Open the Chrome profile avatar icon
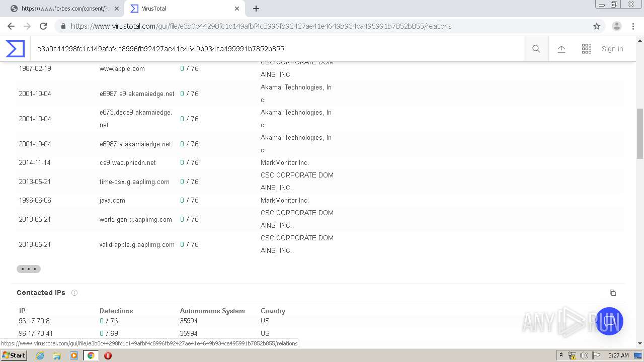Image resolution: width=644 pixels, height=362 pixels. click(617, 26)
